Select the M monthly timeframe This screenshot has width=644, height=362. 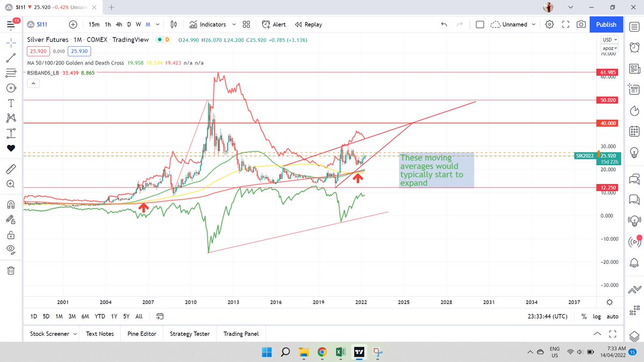click(x=148, y=25)
